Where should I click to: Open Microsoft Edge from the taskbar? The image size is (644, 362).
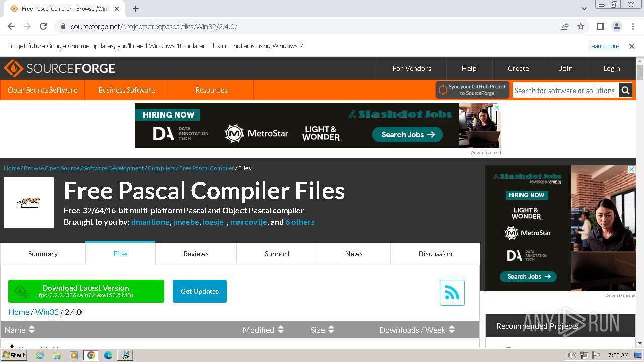tap(108, 355)
